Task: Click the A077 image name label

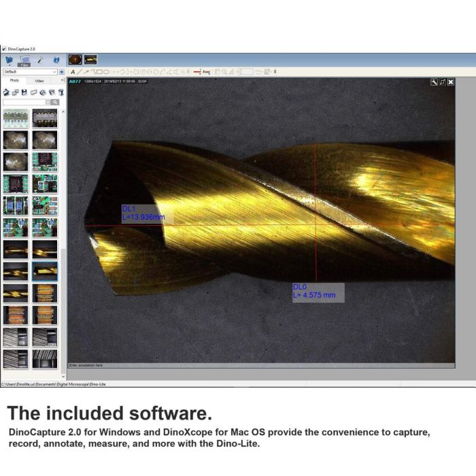Action: pos(75,82)
